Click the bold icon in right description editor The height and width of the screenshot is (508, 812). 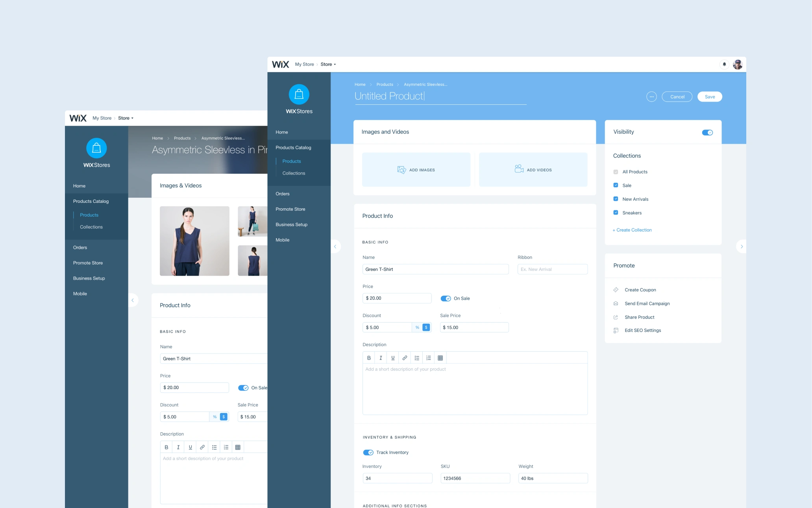[x=369, y=358]
